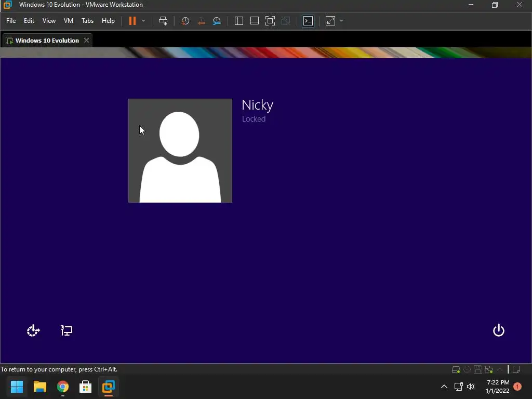Open the snapshot manager

tap(217, 21)
